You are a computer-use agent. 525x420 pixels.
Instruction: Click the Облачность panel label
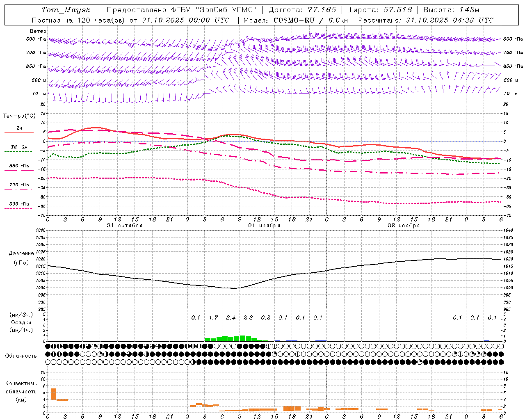point(21,356)
